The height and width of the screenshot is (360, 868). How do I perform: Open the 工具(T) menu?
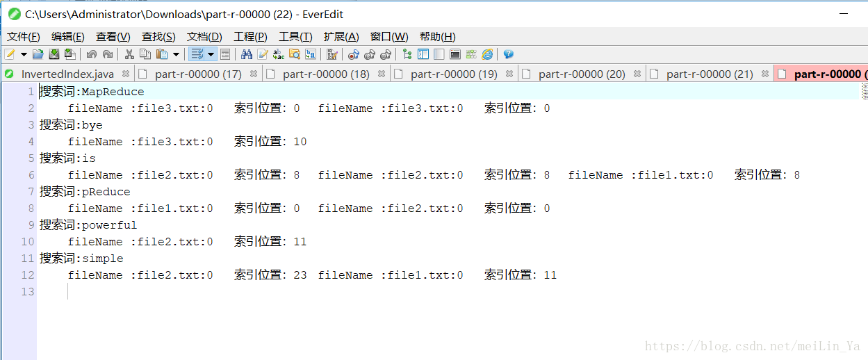tap(296, 36)
